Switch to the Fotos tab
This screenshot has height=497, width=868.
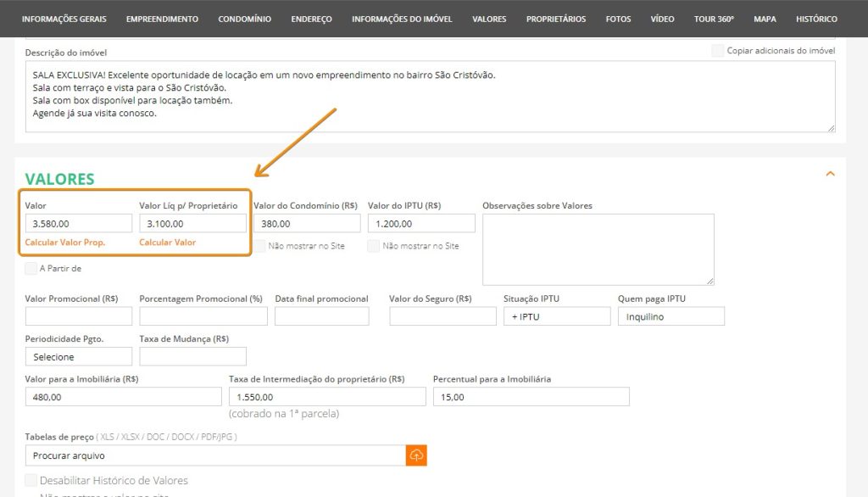(x=618, y=19)
